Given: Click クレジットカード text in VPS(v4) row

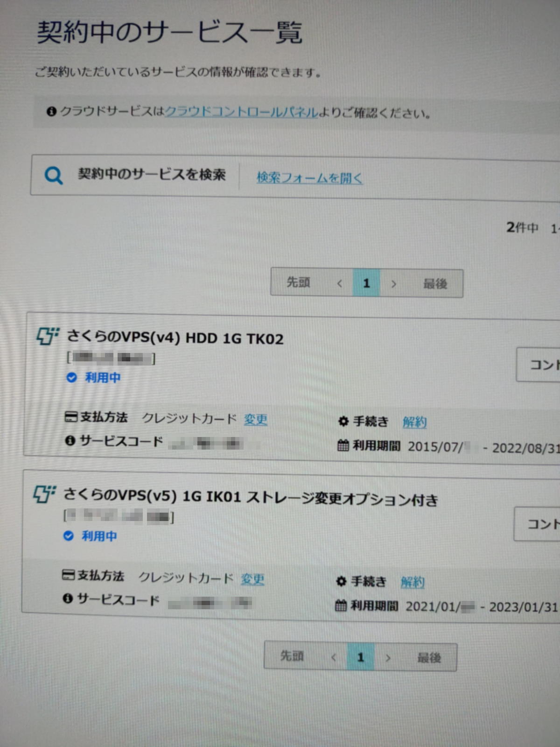Looking at the screenshot, I should pos(189,418).
